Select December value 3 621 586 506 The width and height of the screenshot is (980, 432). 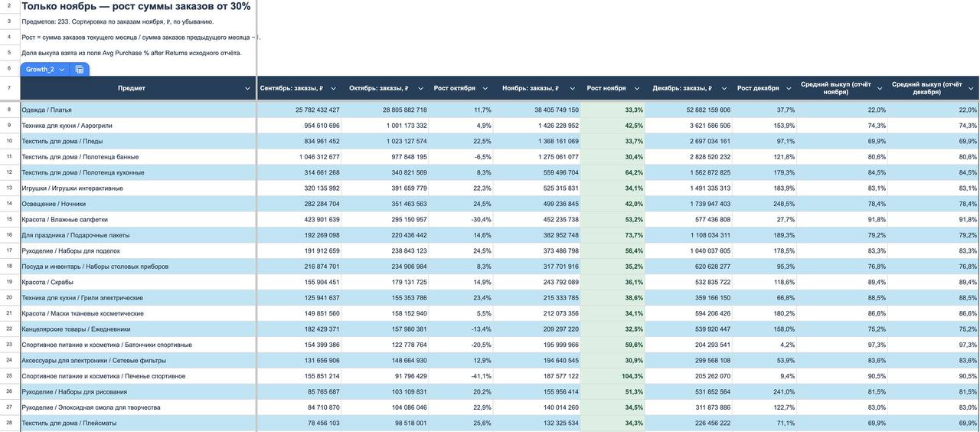click(690, 126)
